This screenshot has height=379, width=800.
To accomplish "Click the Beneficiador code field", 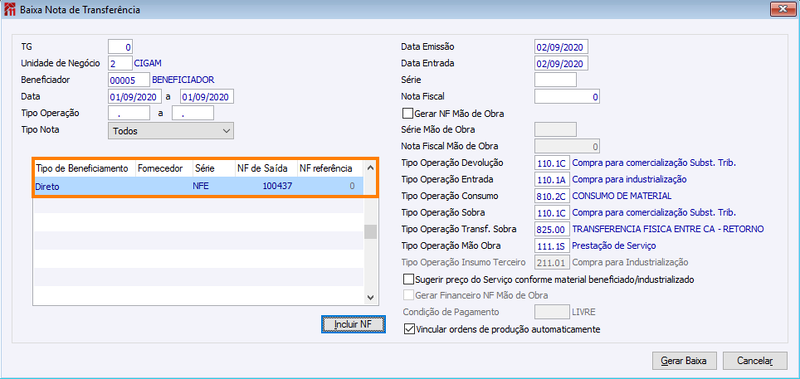I will [x=129, y=80].
